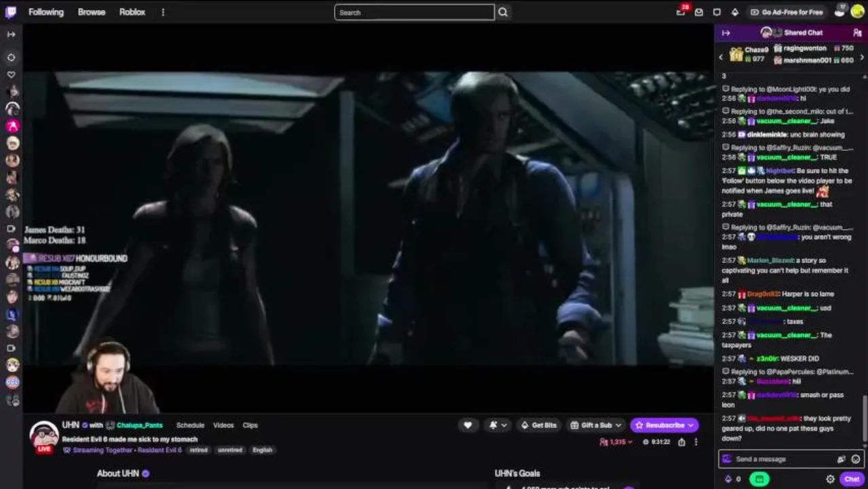Open the emote picker in chat input
The image size is (868, 489).
[856, 459]
